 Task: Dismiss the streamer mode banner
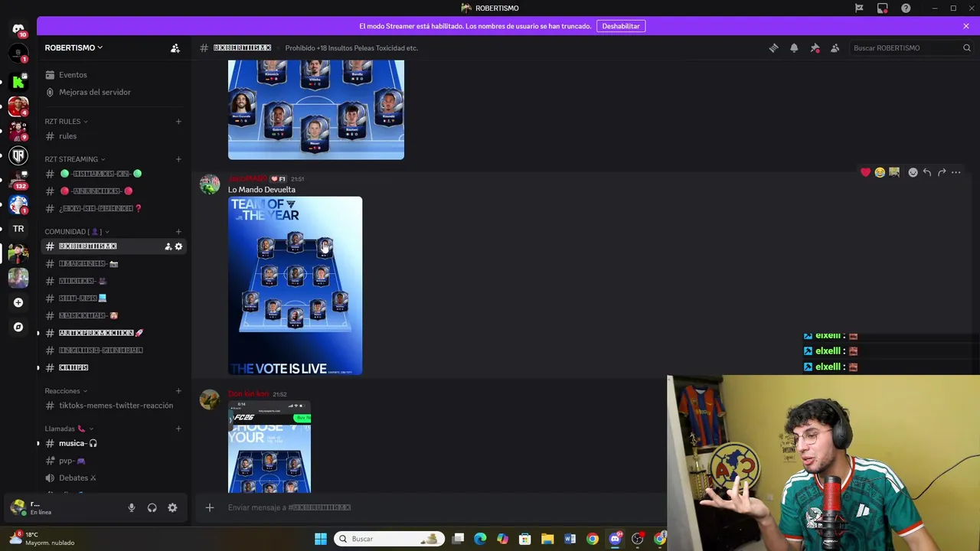pyautogui.click(x=965, y=26)
